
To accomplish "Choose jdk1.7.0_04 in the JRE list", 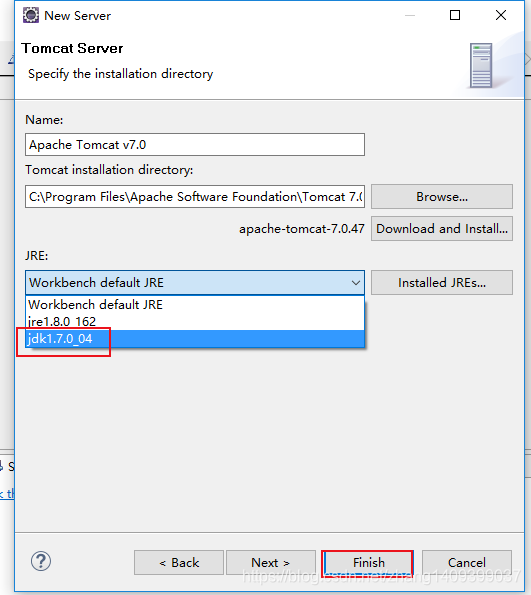I will pos(195,338).
